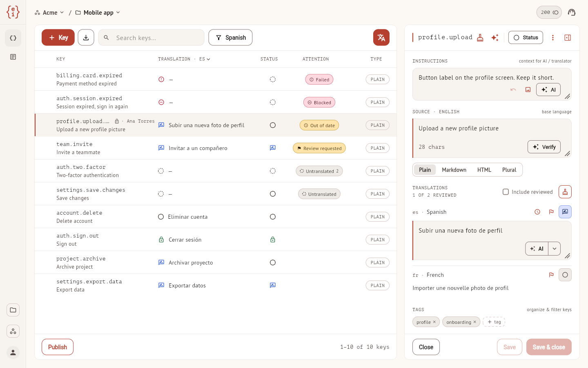
Task: Select the Plain format tab
Action: pos(425,170)
